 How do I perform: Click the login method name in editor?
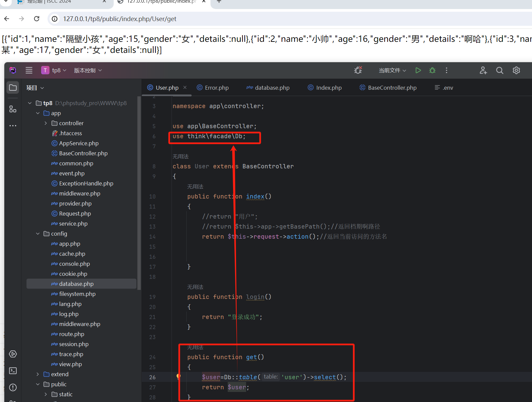[x=255, y=297]
